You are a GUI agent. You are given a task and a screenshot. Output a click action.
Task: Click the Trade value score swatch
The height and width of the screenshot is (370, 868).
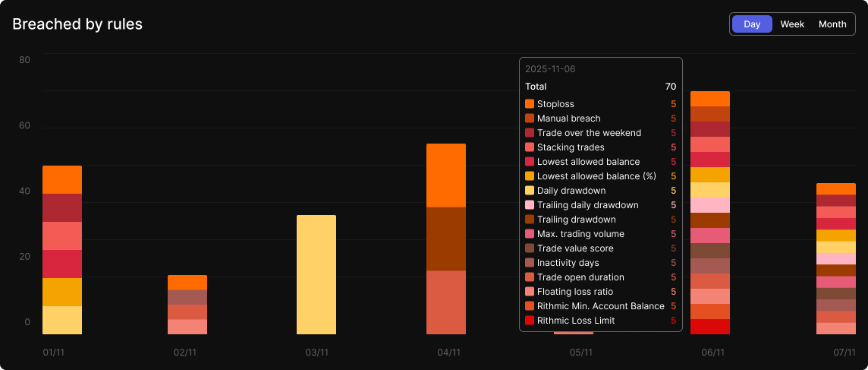[530, 248]
